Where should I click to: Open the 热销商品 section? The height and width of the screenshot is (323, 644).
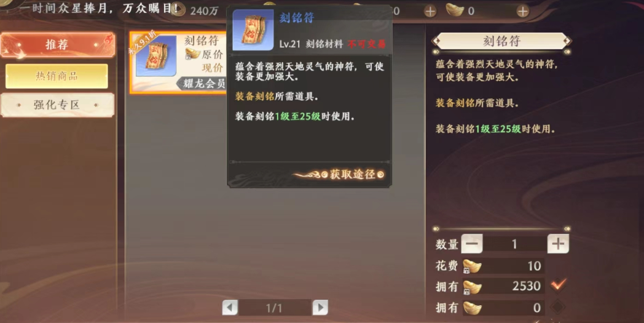(57, 76)
